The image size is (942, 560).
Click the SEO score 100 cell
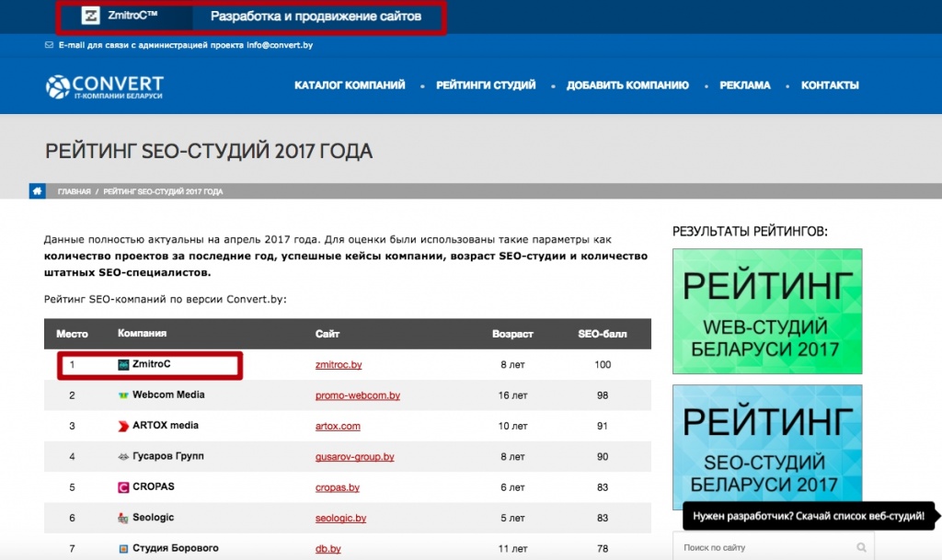coord(603,364)
